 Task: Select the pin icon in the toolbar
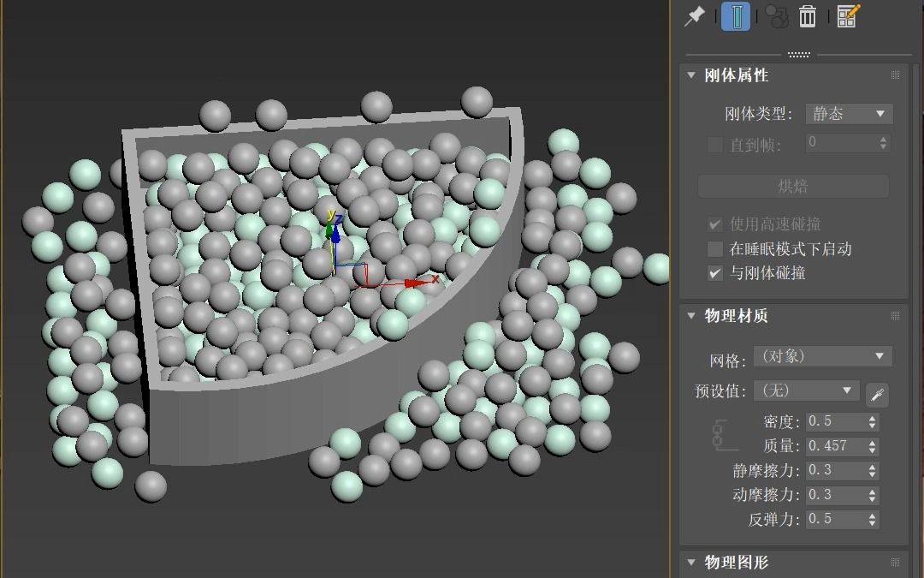[x=693, y=15]
